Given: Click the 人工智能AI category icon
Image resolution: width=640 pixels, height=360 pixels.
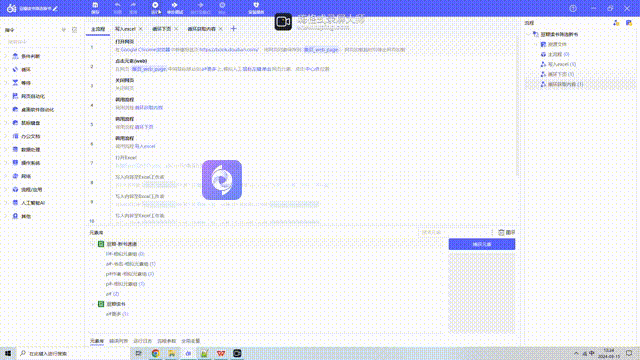Looking at the screenshot, I should pyautogui.click(x=15, y=202).
